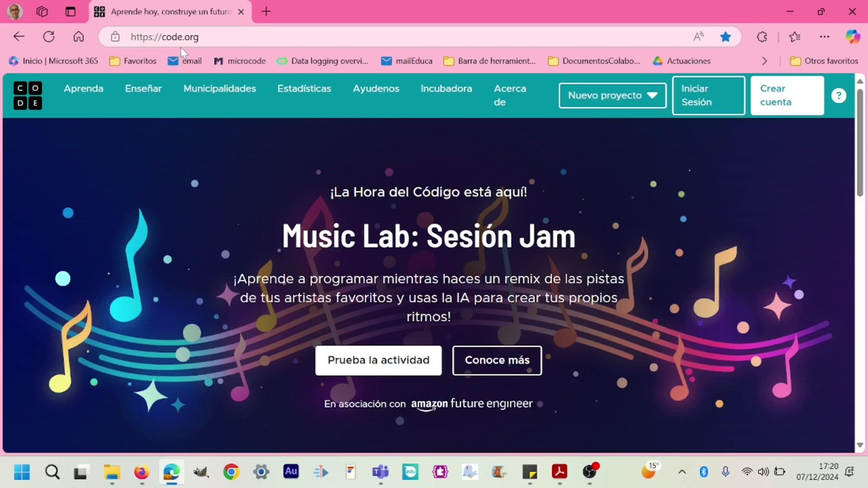Click the read aloud icon in address bar
The height and width of the screenshot is (488, 868).
[698, 37]
